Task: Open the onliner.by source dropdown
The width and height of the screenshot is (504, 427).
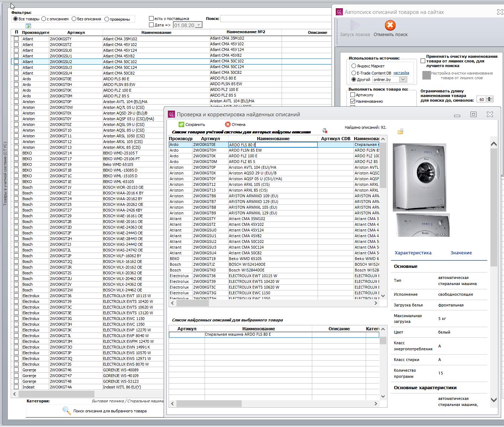Action: pyautogui.click(x=403, y=80)
